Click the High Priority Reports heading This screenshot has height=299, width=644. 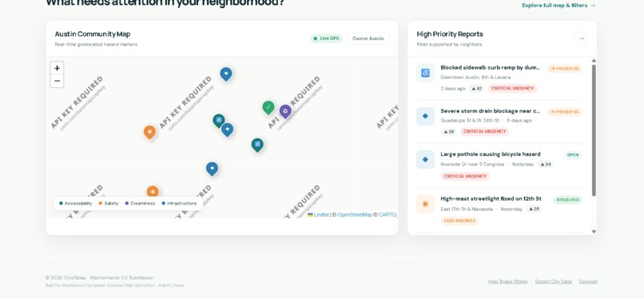(x=450, y=34)
